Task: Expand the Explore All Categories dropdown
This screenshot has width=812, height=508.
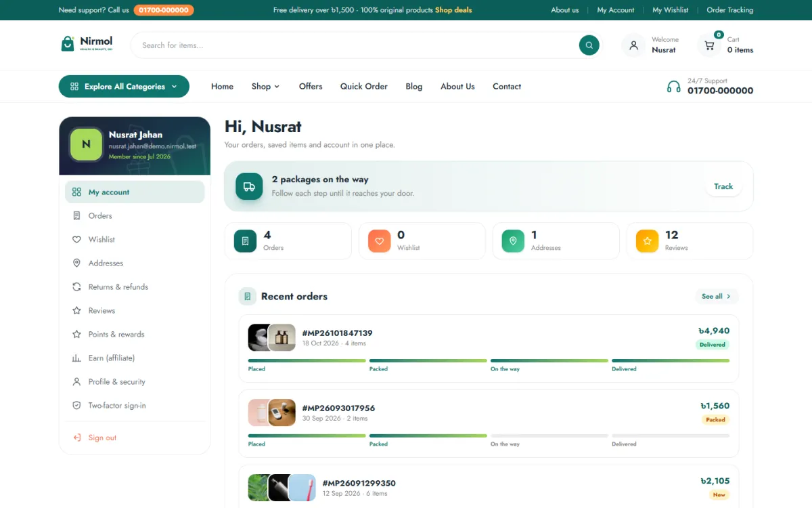Action: pos(124,86)
